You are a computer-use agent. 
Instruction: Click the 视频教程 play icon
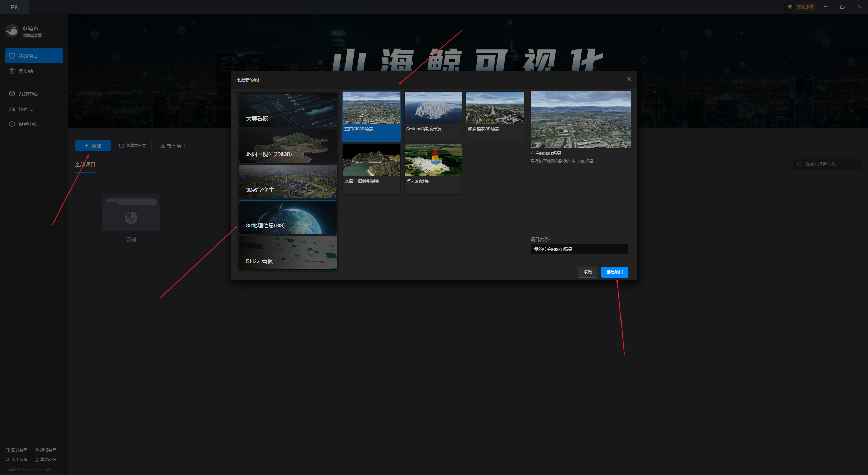[x=36, y=450]
